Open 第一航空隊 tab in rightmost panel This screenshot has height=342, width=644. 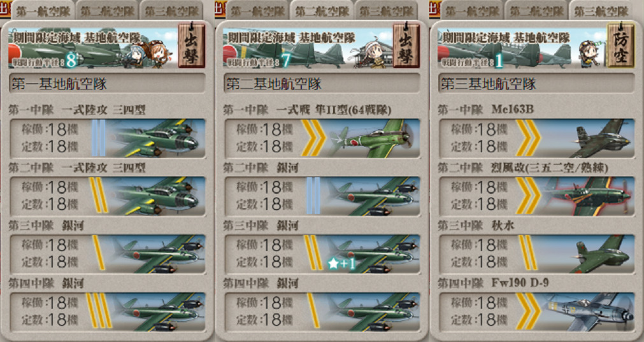[472, 11]
